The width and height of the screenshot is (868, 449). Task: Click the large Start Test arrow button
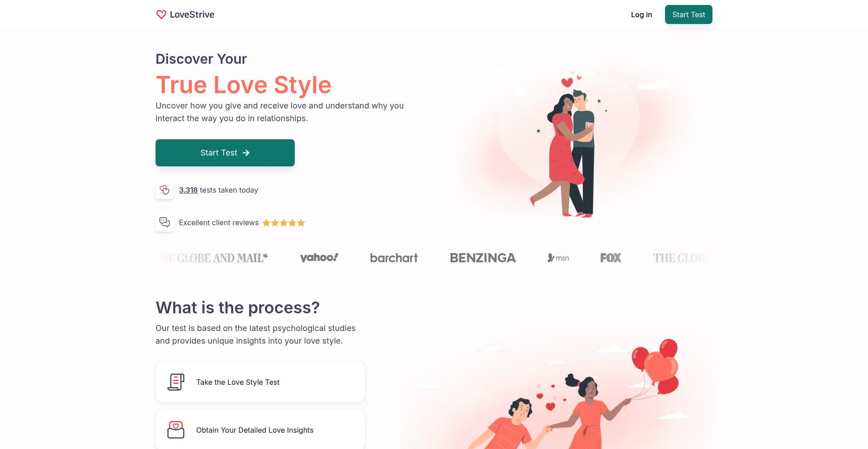(225, 153)
